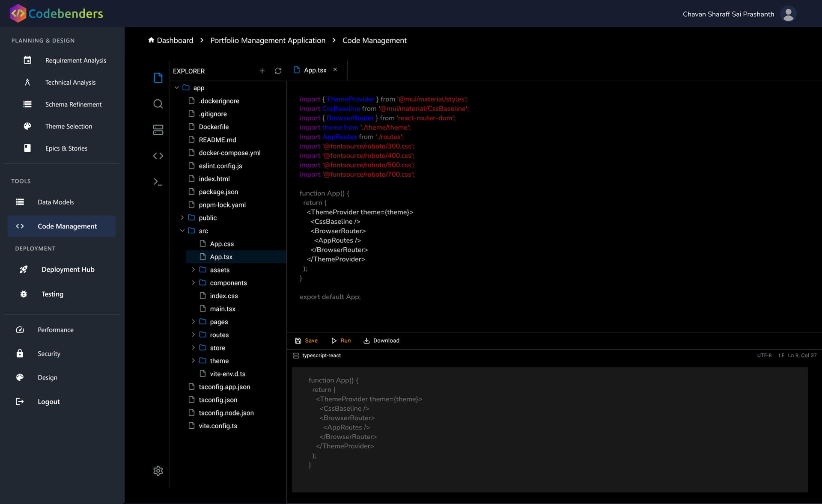Switch to the App.tsx tab
Screen dimensions: 822x504
coord(315,70)
